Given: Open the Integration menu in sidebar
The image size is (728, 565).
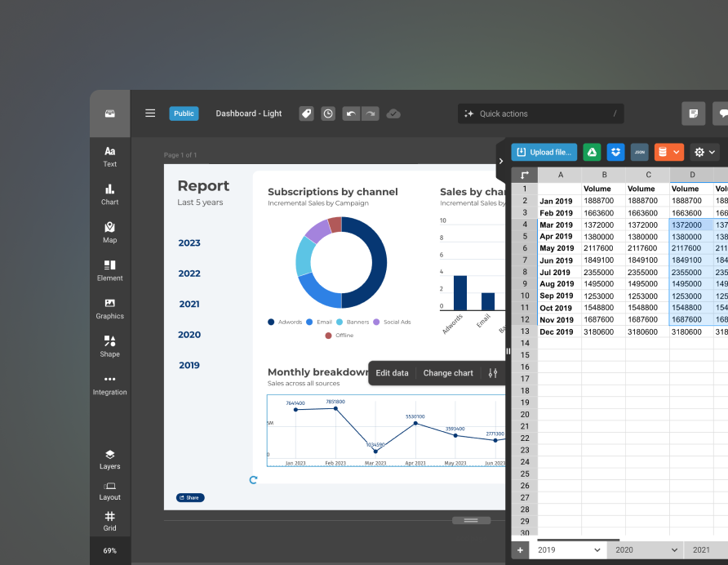Looking at the screenshot, I should point(109,385).
